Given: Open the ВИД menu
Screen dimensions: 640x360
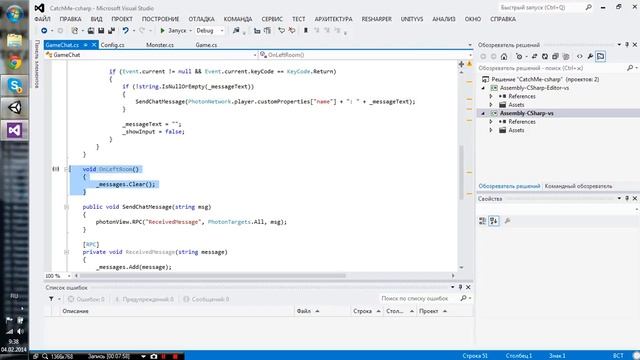Looking at the screenshot, I should 96,19.
